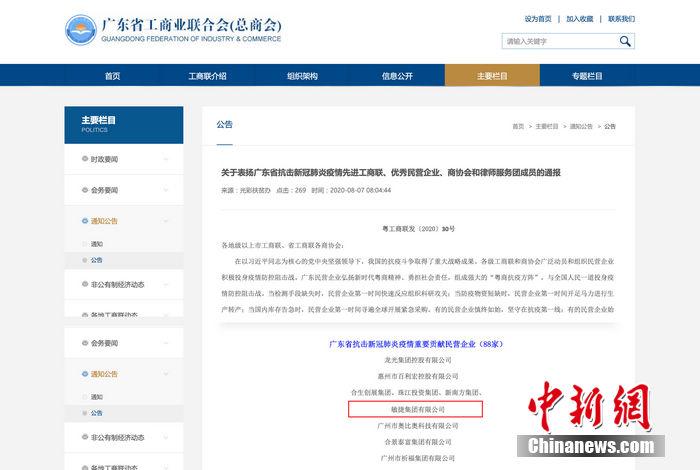The height and width of the screenshot is (470, 700).
Task: Open the 联系我们 link
Action: click(x=621, y=19)
